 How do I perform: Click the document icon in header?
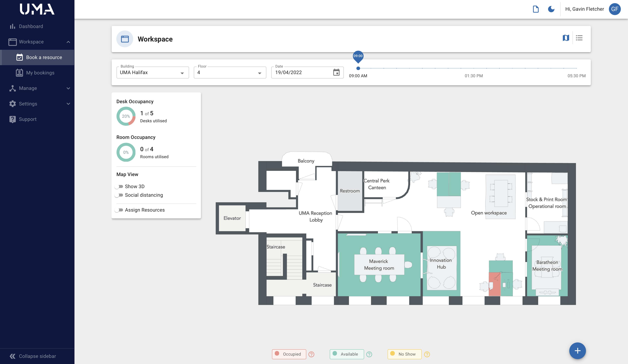pyautogui.click(x=535, y=9)
